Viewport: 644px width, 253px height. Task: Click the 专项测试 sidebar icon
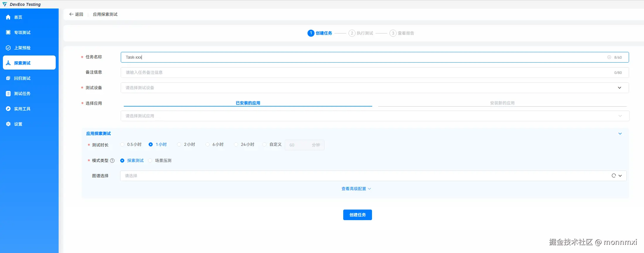(x=8, y=33)
